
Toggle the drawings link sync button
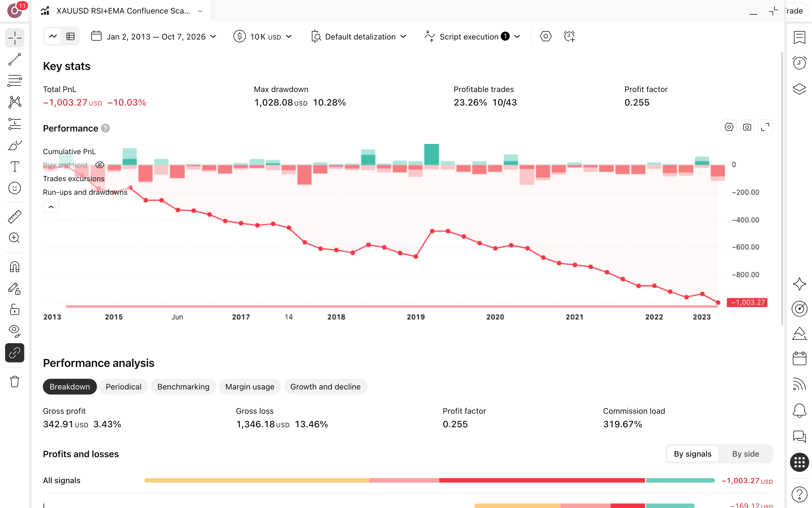pos(14,353)
